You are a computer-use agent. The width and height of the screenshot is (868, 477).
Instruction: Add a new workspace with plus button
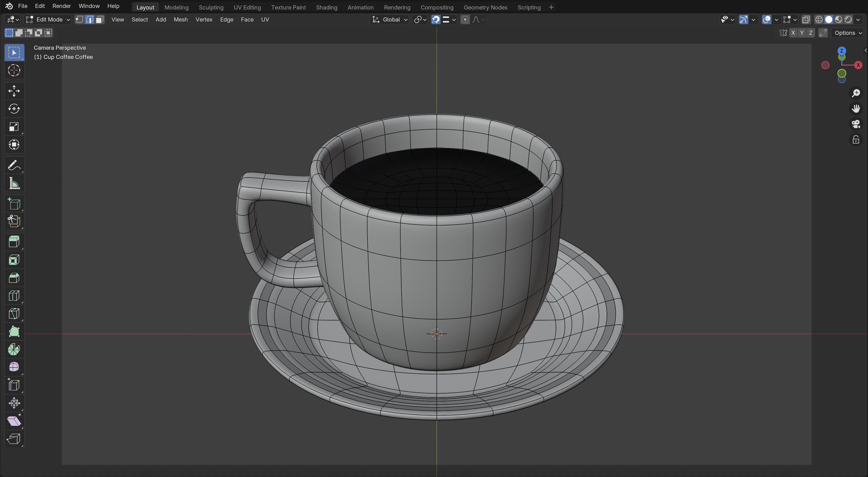point(551,7)
